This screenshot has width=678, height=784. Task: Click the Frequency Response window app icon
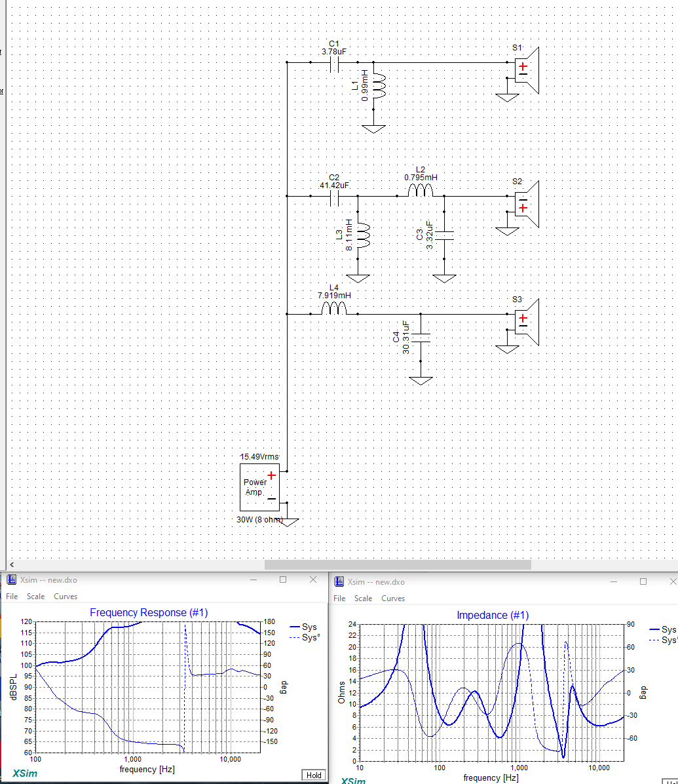(11, 579)
